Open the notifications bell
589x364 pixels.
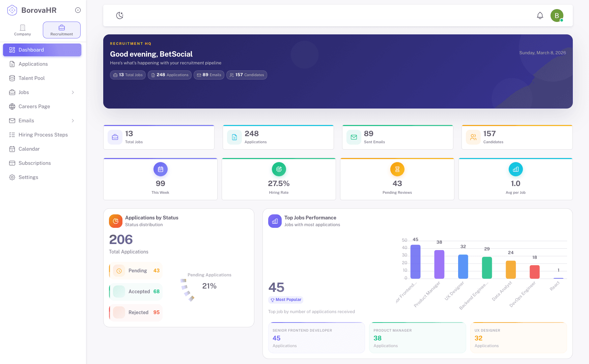540,16
